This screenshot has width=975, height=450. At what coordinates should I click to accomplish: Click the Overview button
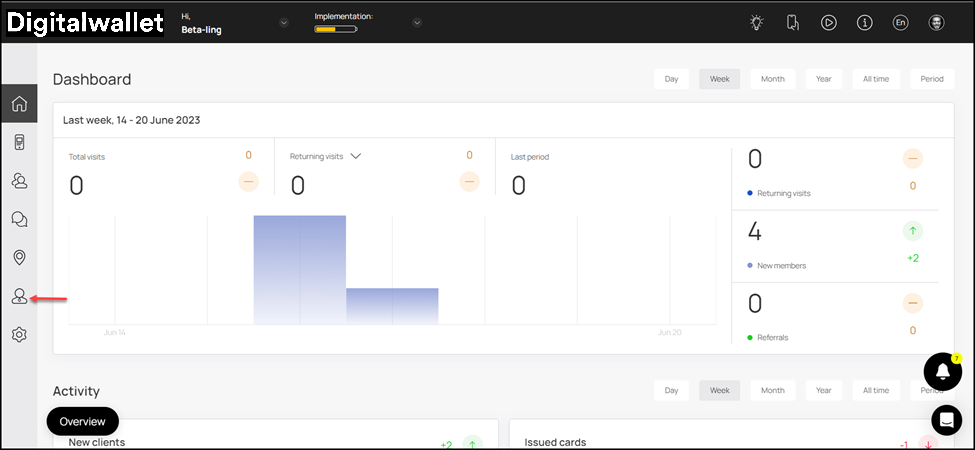click(x=82, y=421)
